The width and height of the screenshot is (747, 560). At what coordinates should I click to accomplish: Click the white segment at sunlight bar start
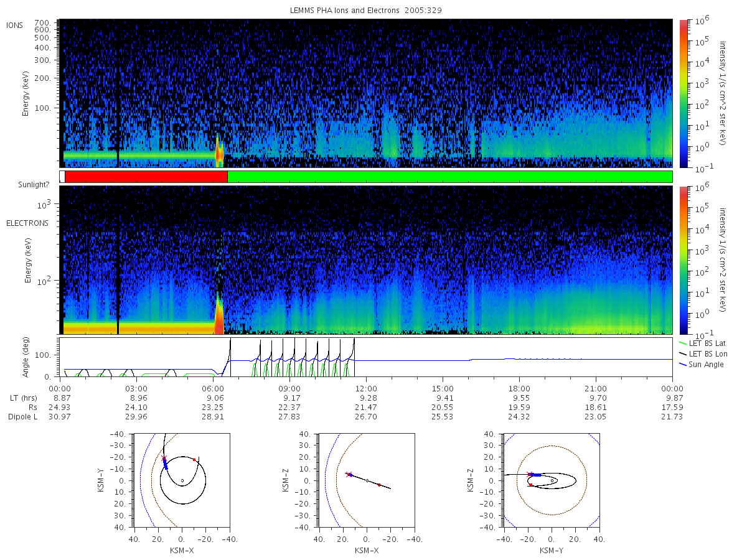click(x=62, y=177)
